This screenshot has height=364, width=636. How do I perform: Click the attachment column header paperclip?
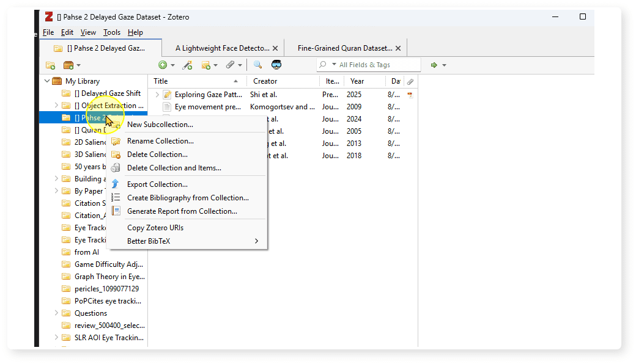[x=410, y=81]
